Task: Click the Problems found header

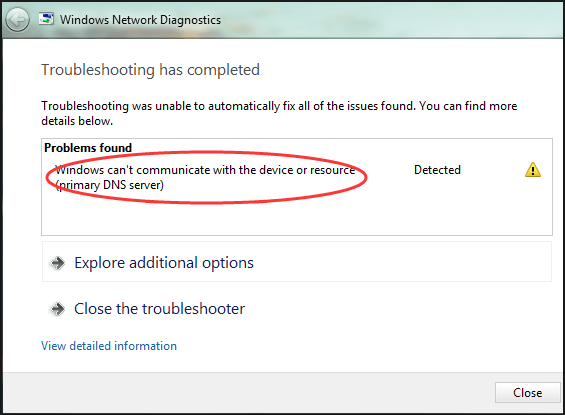Action: tap(88, 148)
